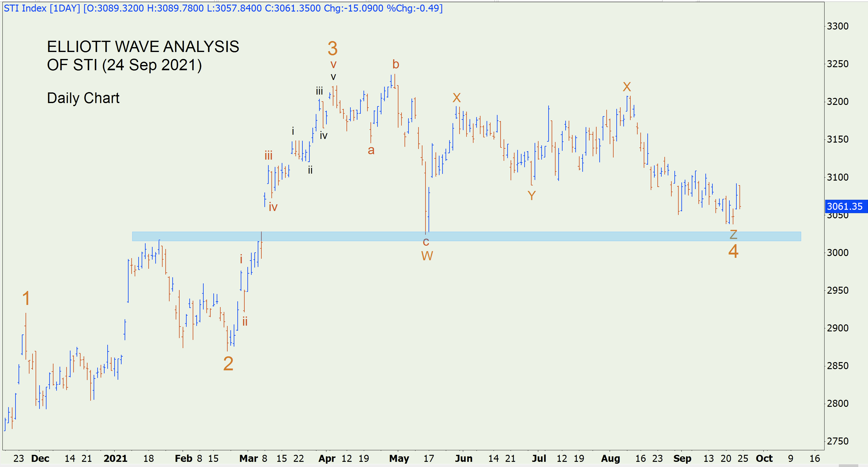
Task: Click the 'Apr' date axis label
Action: 327,458
